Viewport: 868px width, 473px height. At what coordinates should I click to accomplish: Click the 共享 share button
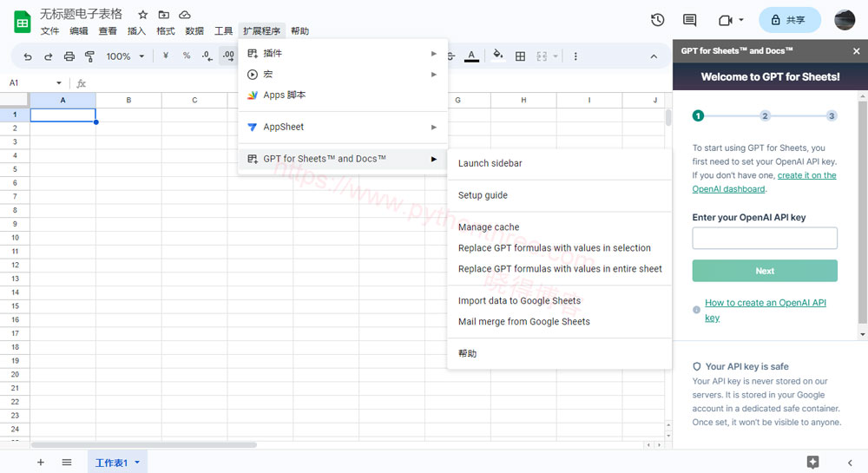click(789, 21)
